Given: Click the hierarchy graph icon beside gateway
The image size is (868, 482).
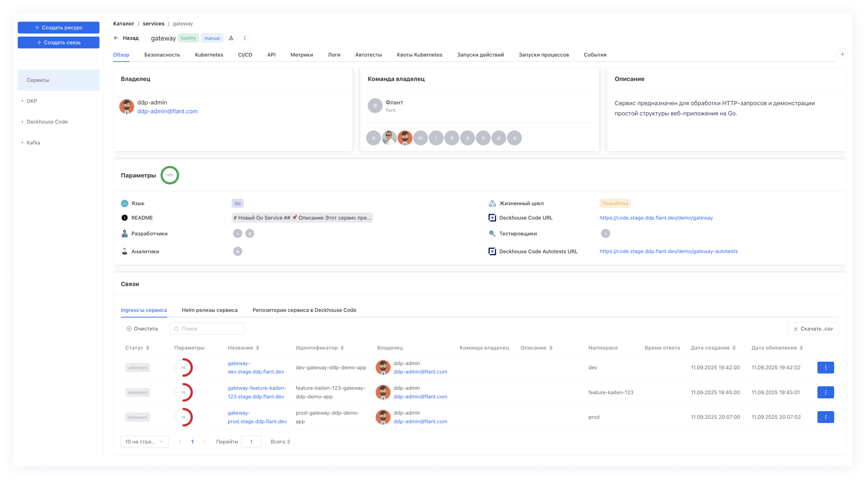Looking at the screenshot, I should pyautogui.click(x=231, y=38).
